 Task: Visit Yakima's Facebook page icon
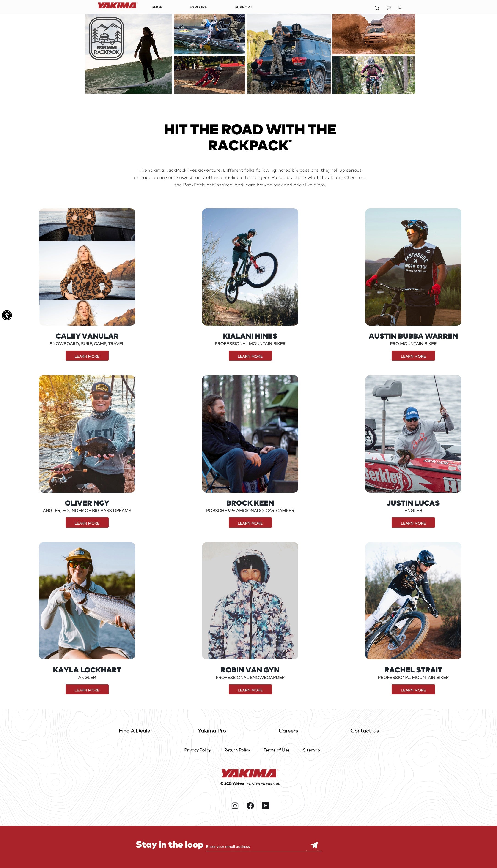tap(250, 805)
